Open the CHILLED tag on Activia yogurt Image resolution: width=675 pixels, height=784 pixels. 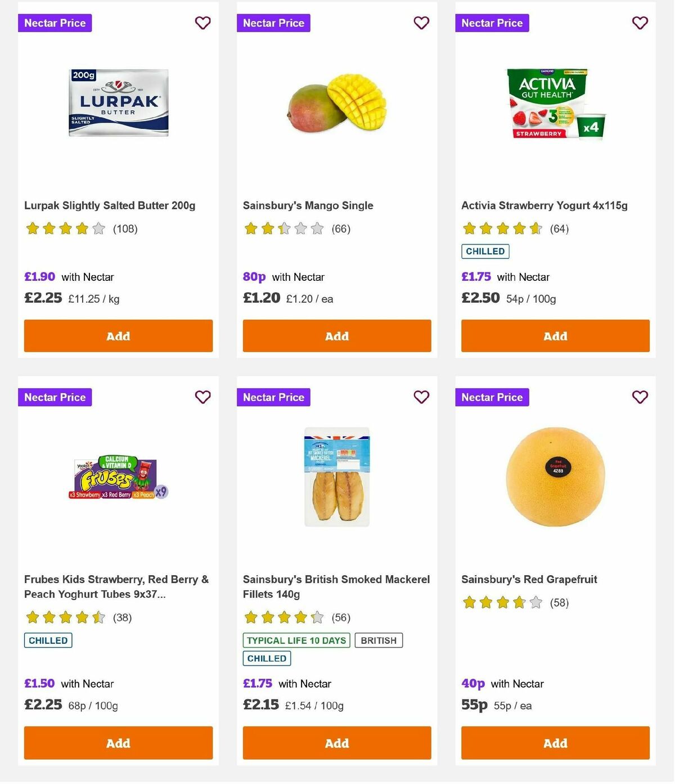coord(485,251)
